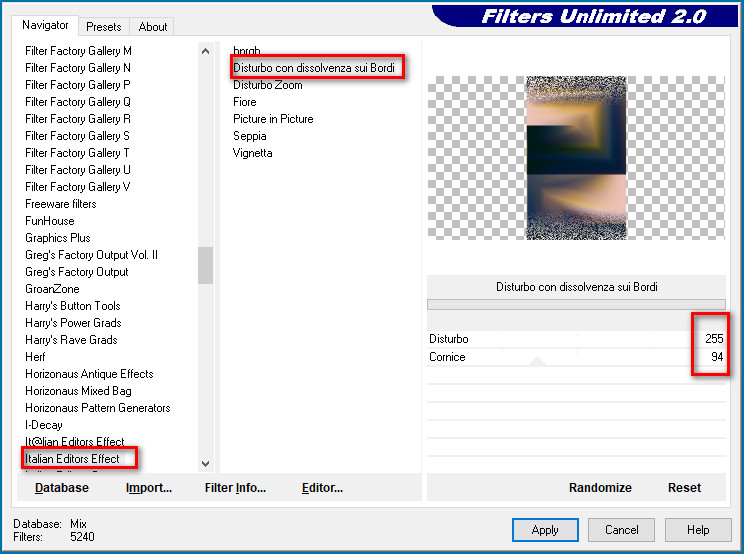Switch to the Presets tab

click(103, 27)
